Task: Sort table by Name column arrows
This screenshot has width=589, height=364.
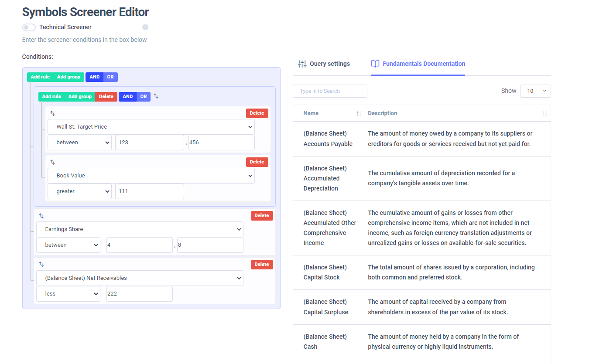Action: (359, 113)
